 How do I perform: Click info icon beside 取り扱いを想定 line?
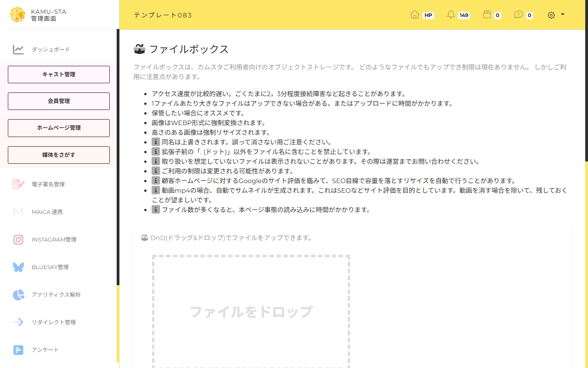pyautogui.click(x=156, y=161)
